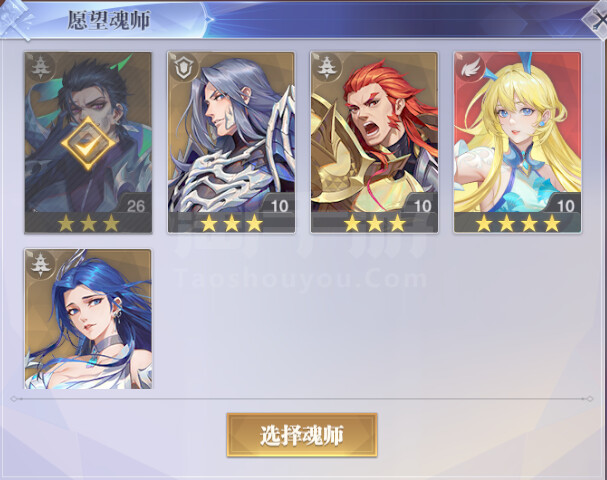Image resolution: width=607 pixels, height=480 pixels.
Task: Select the blonde four-star hero card
Action: tap(518, 142)
